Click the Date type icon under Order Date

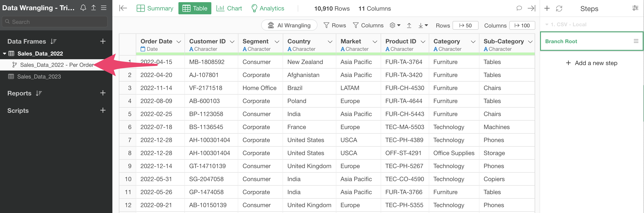[143, 49]
